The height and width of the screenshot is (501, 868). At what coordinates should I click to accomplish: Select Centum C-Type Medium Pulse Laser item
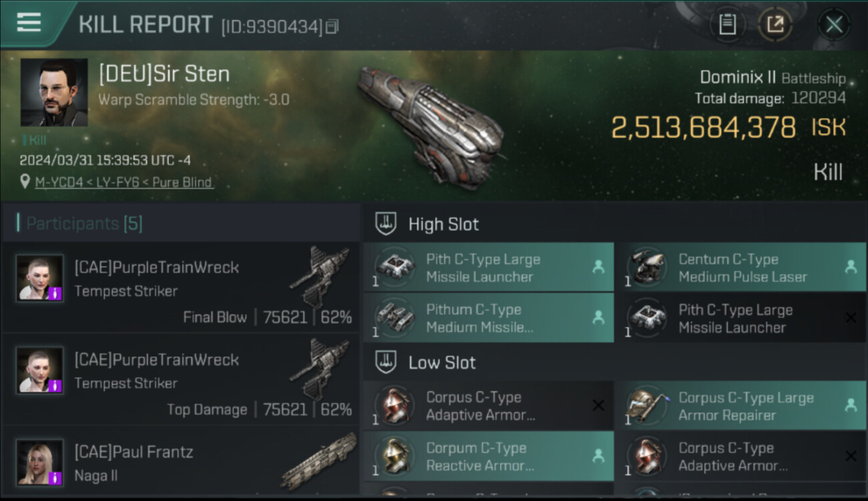(x=741, y=268)
